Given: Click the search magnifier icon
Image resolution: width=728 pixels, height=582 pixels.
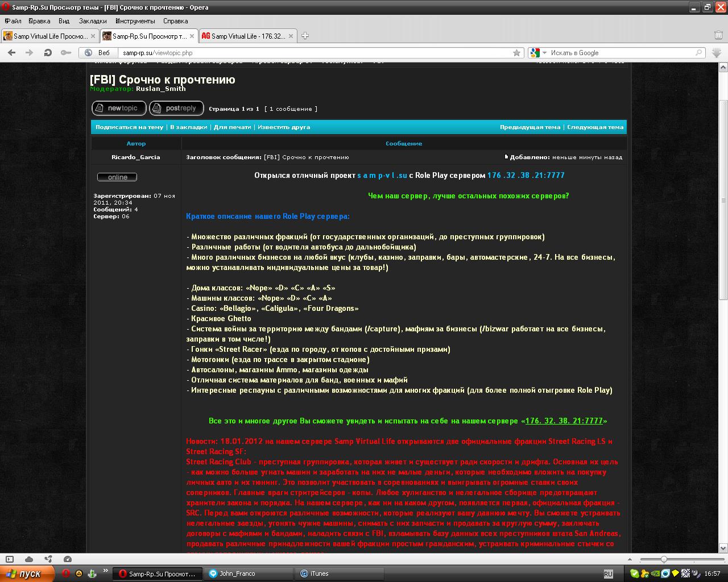Looking at the screenshot, I should 699,53.
